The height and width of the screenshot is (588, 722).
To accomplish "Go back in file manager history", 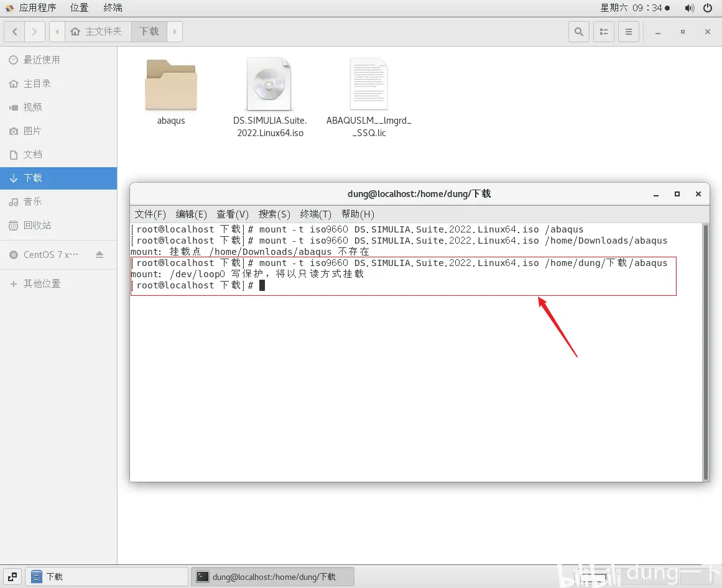I will [x=15, y=32].
